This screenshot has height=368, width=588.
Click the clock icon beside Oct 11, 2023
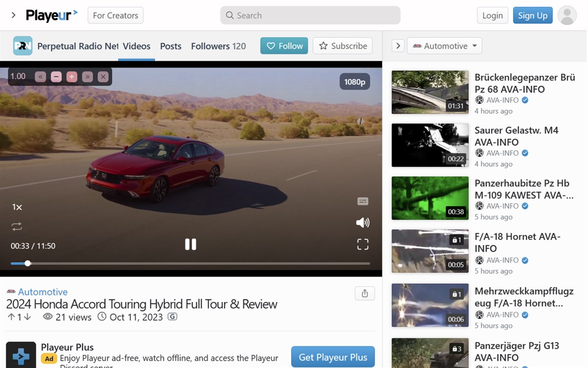pyautogui.click(x=102, y=317)
